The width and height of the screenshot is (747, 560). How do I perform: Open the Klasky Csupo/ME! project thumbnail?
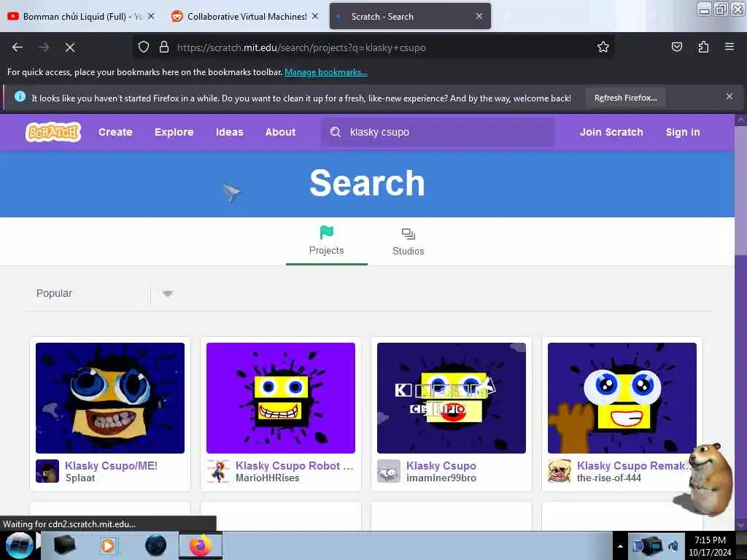tap(110, 398)
